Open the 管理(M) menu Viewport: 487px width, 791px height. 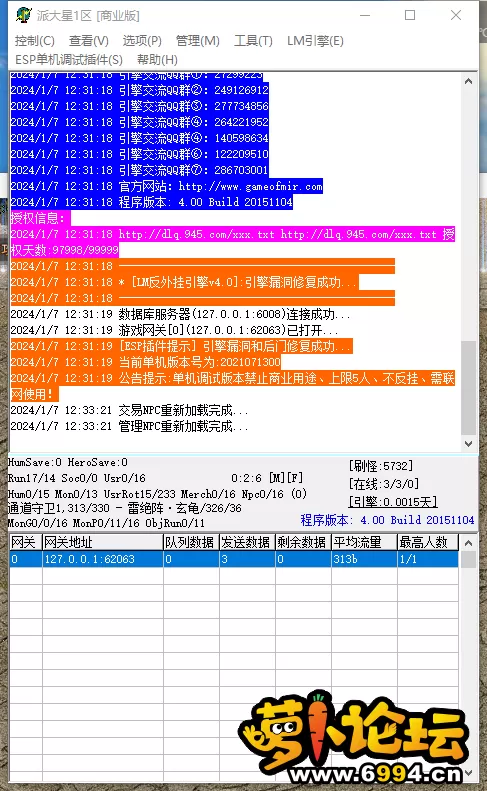(197, 41)
